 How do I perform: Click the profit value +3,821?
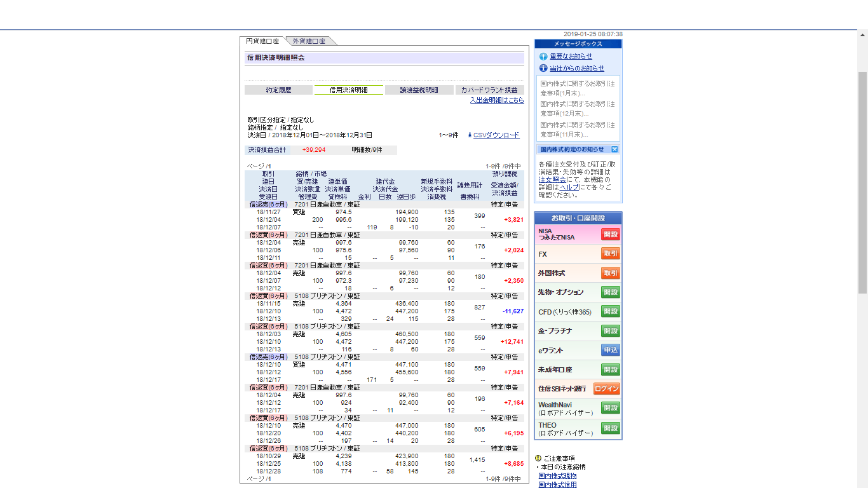click(513, 220)
